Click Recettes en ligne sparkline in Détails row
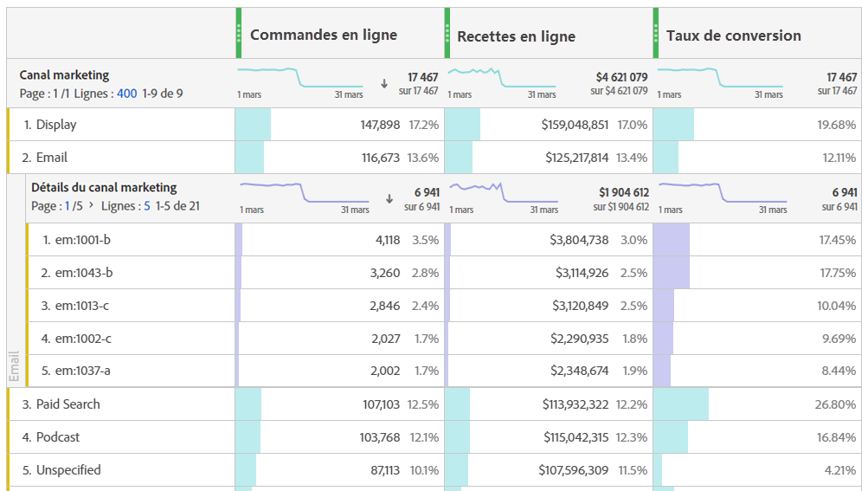Screen dimensions: 868x491 pos(504,193)
